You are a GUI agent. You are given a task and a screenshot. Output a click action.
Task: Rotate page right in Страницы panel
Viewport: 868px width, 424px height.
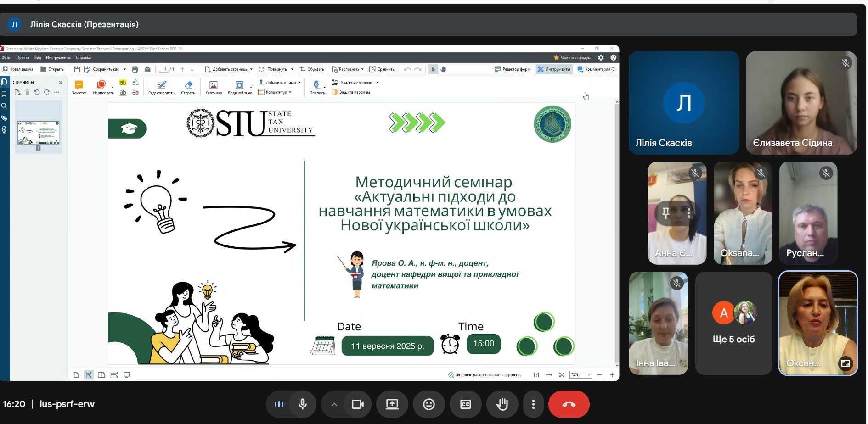47,92
